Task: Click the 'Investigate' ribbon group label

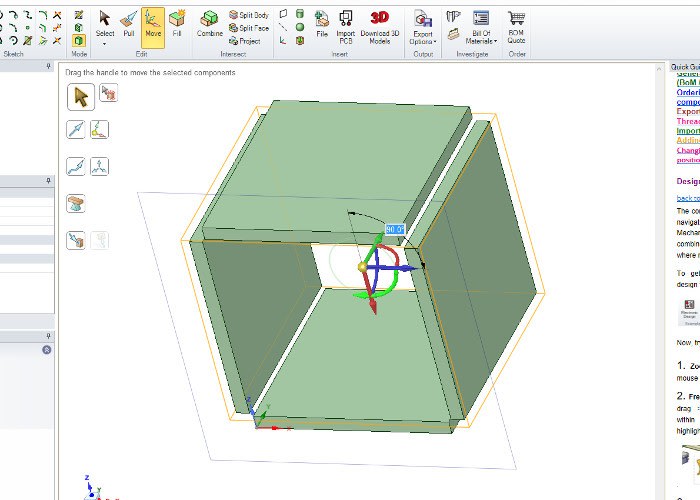Action: [x=472, y=54]
